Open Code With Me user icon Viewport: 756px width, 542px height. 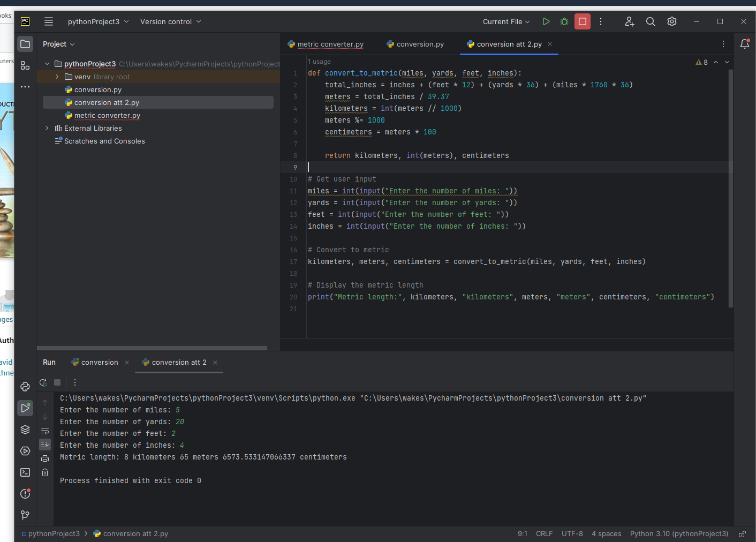630,21
